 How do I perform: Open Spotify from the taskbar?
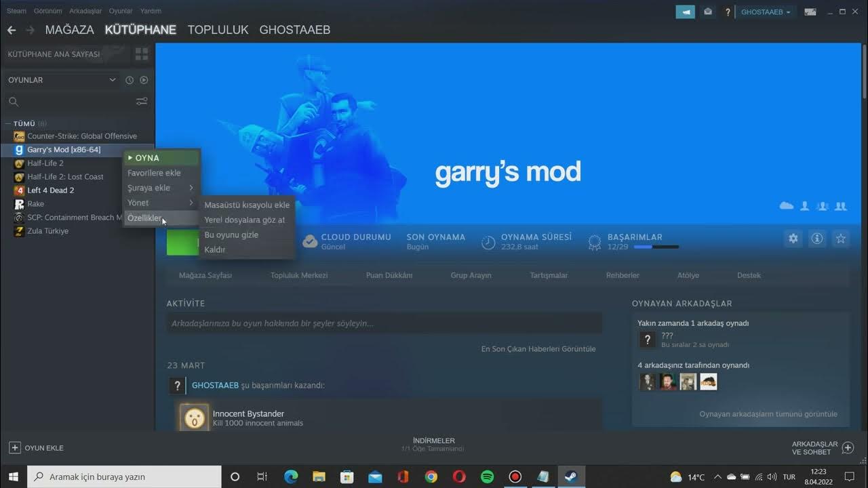click(x=487, y=476)
